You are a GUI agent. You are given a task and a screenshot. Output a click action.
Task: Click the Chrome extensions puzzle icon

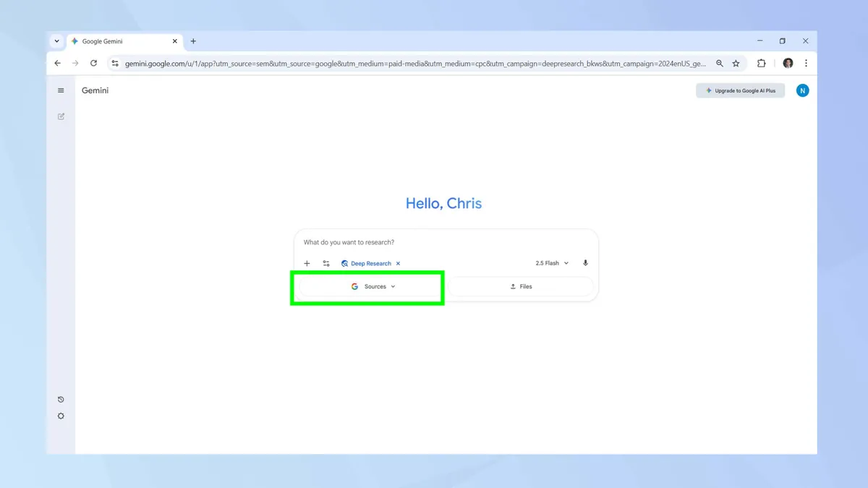coord(761,63)
